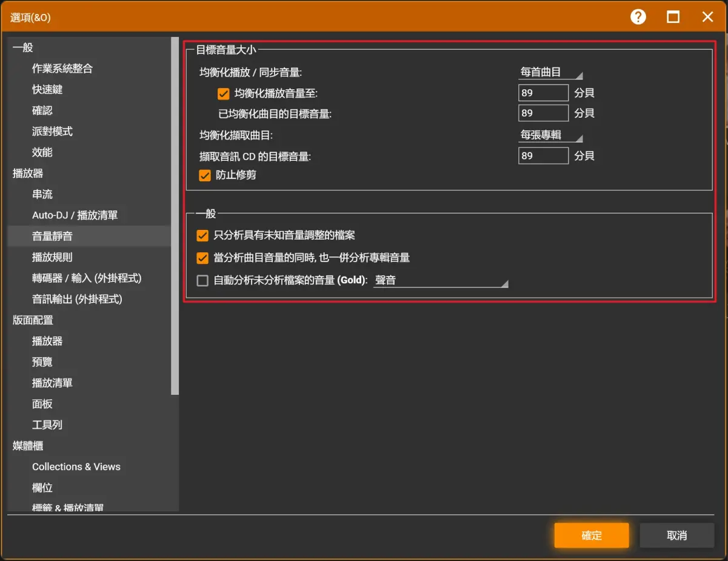Uncheck 只分析具有未知音量調整的檔案
Image resolution: width=728 pixels, height=561 pixels.
202,235
